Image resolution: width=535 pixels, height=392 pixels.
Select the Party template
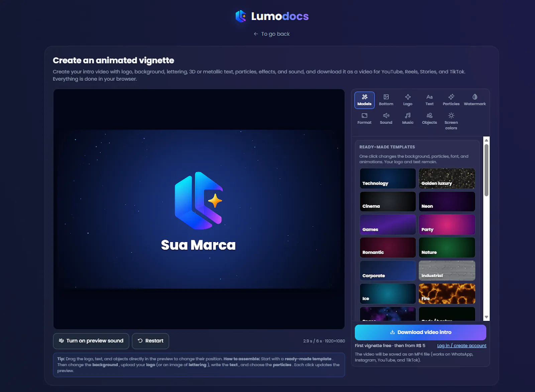447,225
